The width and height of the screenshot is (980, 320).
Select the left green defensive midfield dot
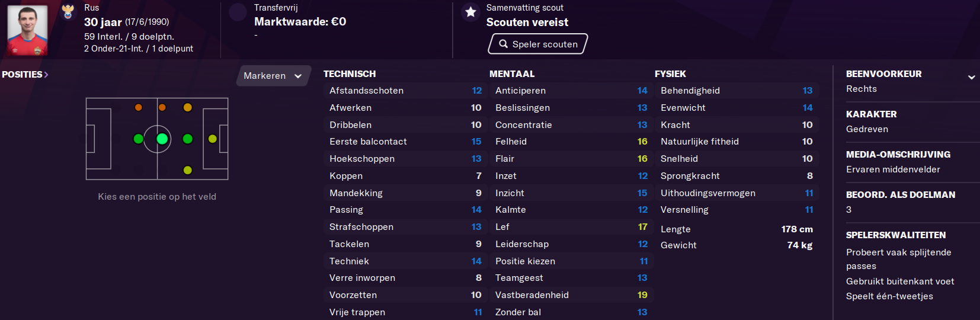(x=138, y=139)
